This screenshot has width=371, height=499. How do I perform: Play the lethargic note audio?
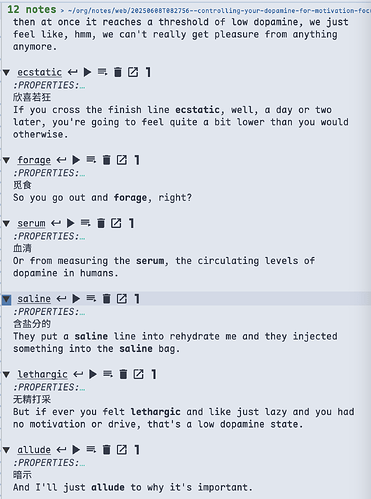(93, 374)
